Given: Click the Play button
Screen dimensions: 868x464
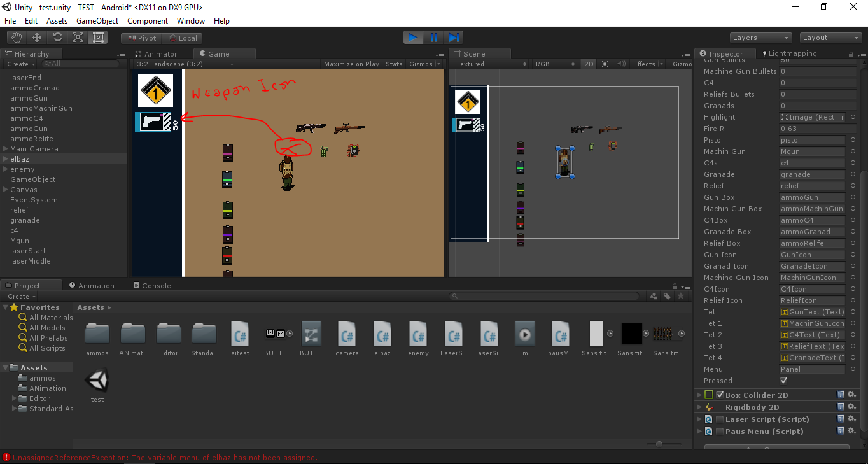Looking at the screenshot, I should (413, 38).
